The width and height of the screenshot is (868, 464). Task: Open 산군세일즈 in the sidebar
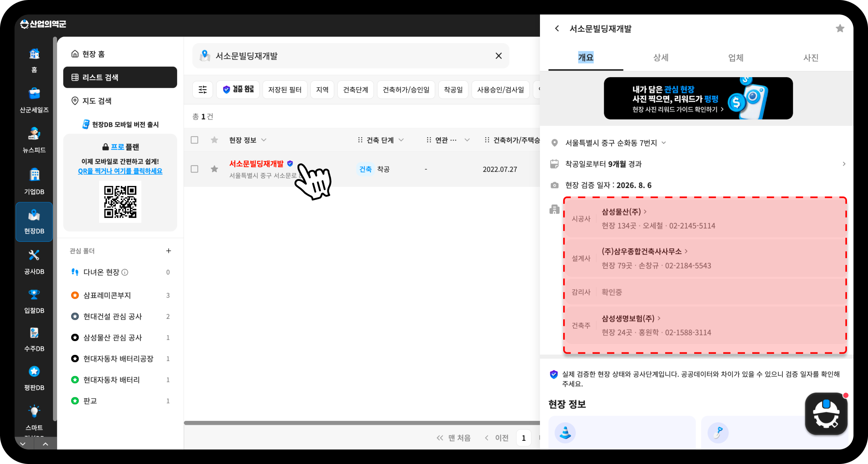coord(34,100)
